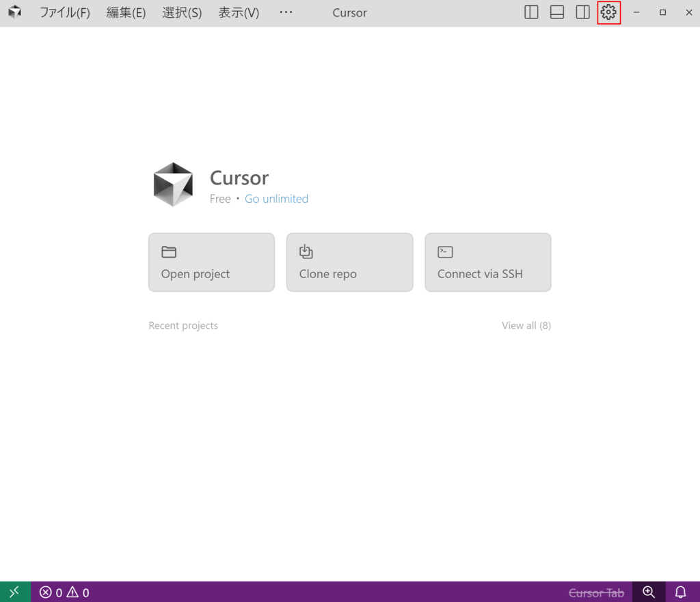Expand the overflow menu ellipsis
This screenshot has width=700, height=602.
point(286,13)
